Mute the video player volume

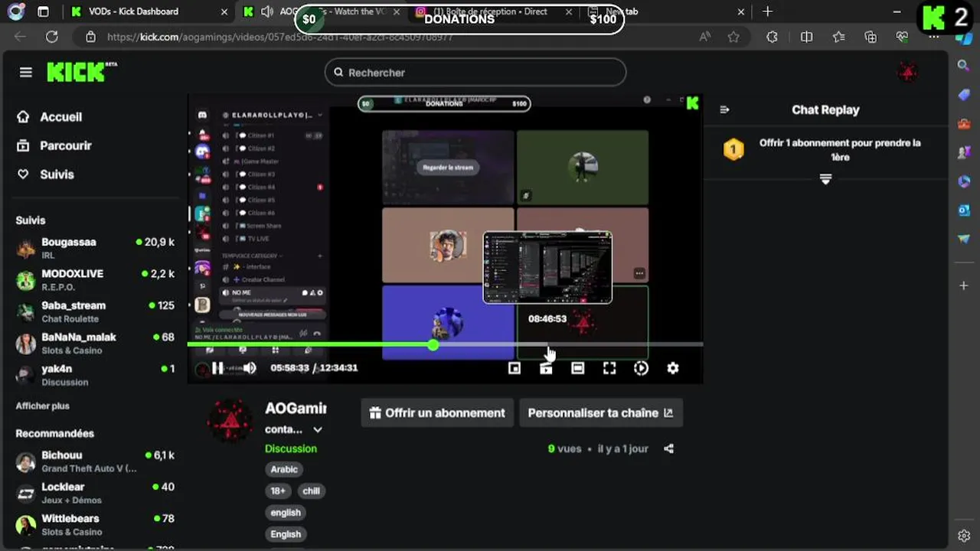click(250, 368)
